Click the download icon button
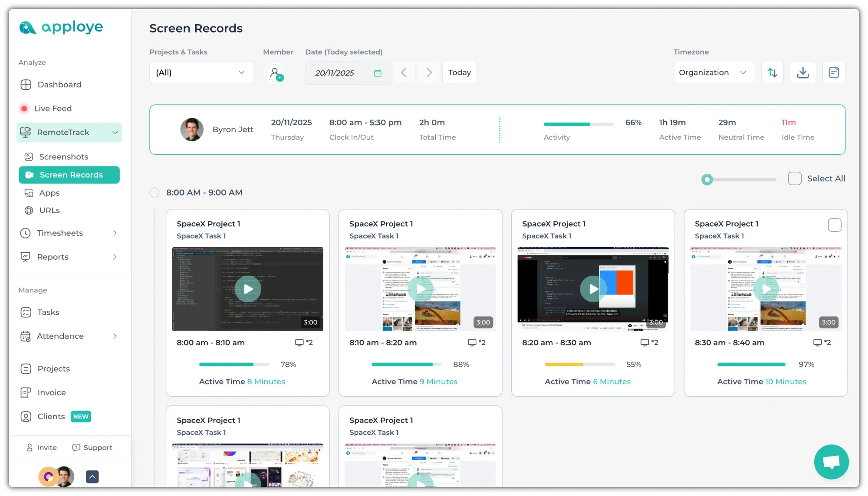Screen dimensions: 868x496 [x=803, y=72]
